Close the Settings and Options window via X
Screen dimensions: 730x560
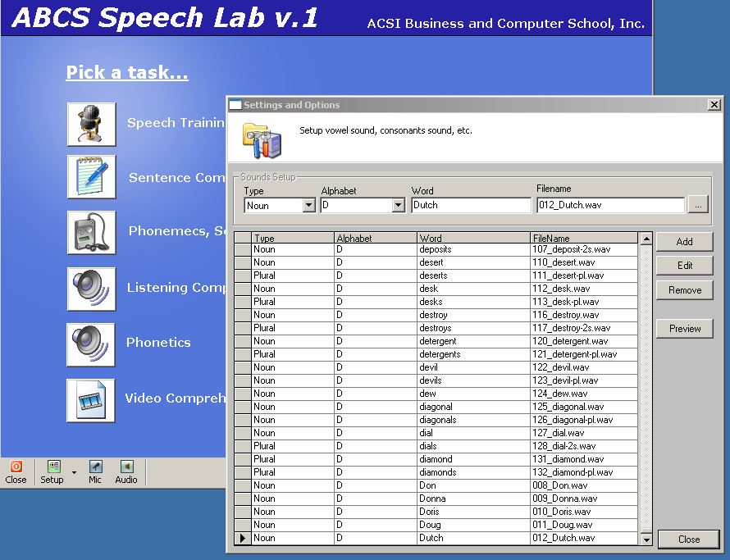click(714, 105)
